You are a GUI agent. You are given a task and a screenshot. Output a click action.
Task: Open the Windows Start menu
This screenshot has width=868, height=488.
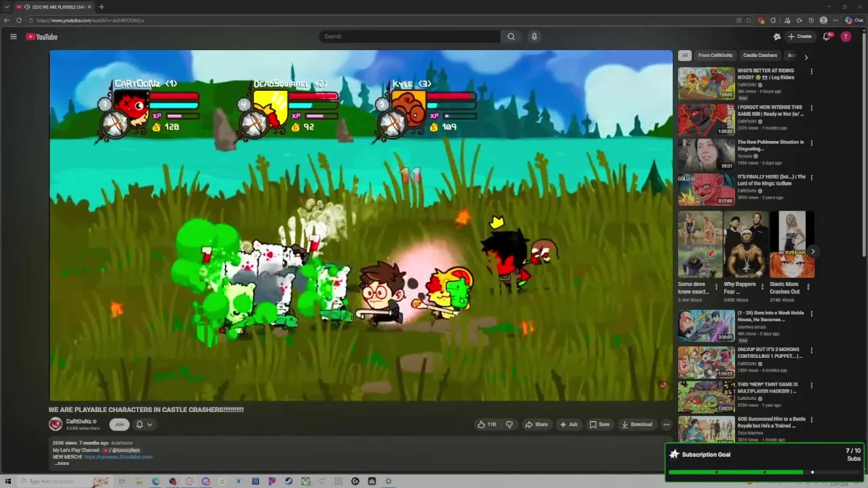(8, 481)
